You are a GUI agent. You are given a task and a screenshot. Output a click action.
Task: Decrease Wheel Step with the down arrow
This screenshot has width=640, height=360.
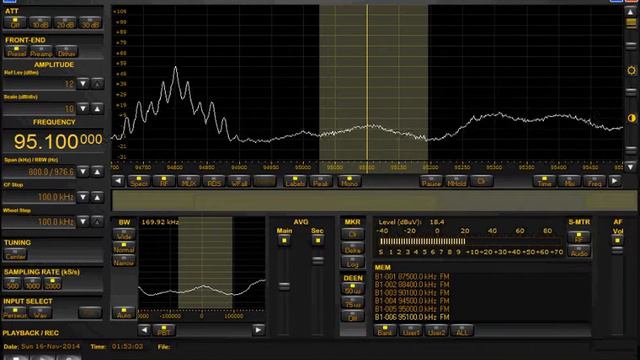(83, 222)
